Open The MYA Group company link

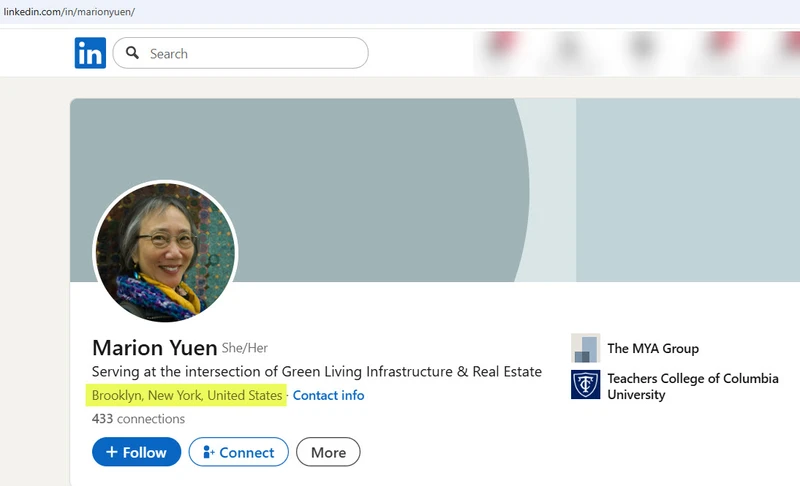652,348
